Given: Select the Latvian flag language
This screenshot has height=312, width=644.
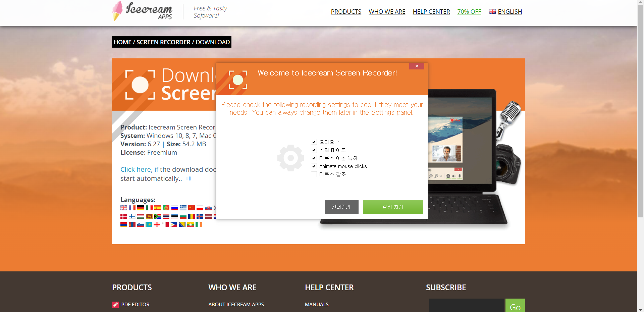Looking at the screenshot, I should (209, 216).
